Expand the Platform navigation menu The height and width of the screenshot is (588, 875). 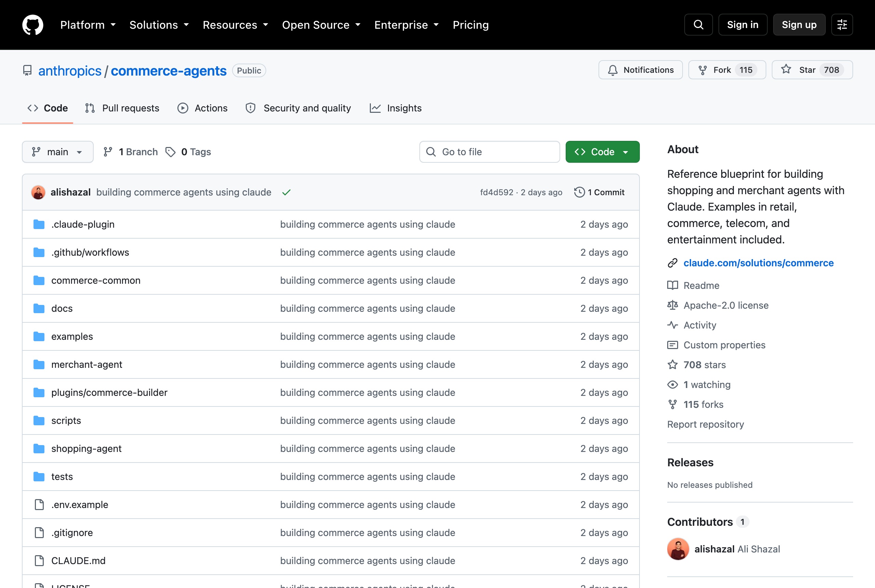pyautogui.click(x=88, y=25)
